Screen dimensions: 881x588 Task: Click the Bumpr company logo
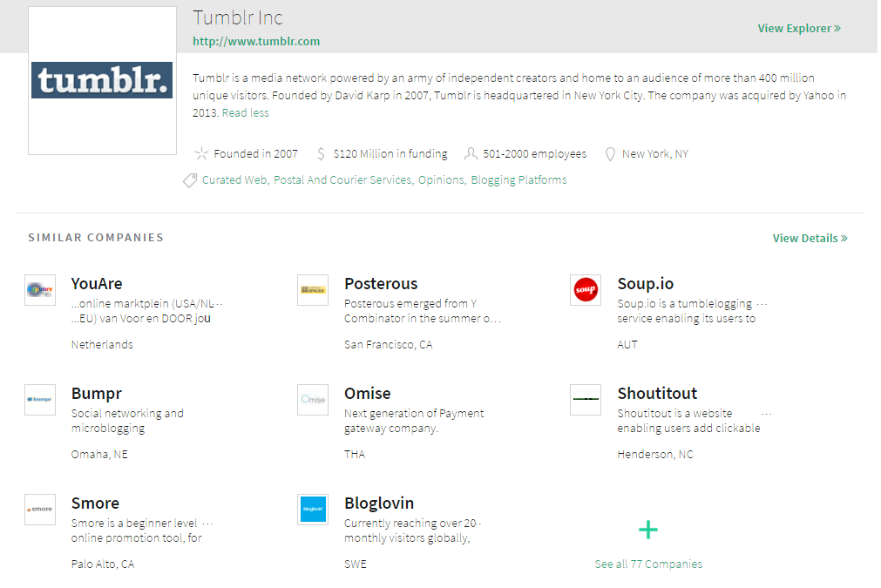40,399
